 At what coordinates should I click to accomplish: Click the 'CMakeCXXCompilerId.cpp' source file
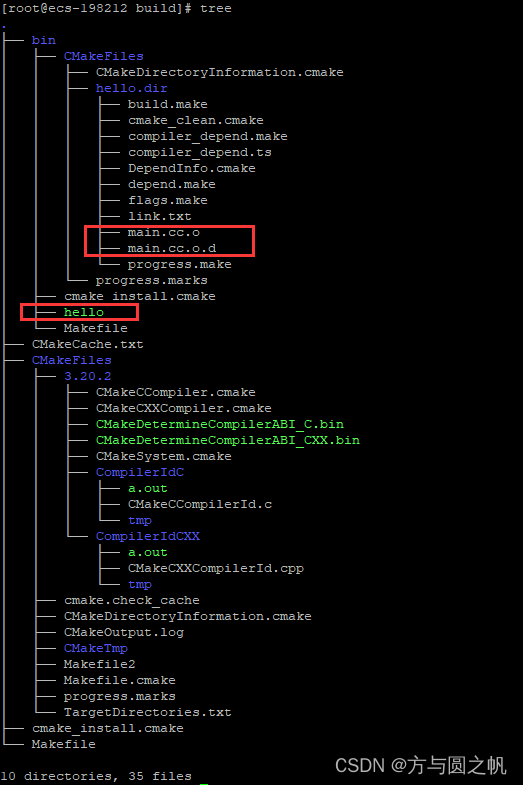(216, 569)
